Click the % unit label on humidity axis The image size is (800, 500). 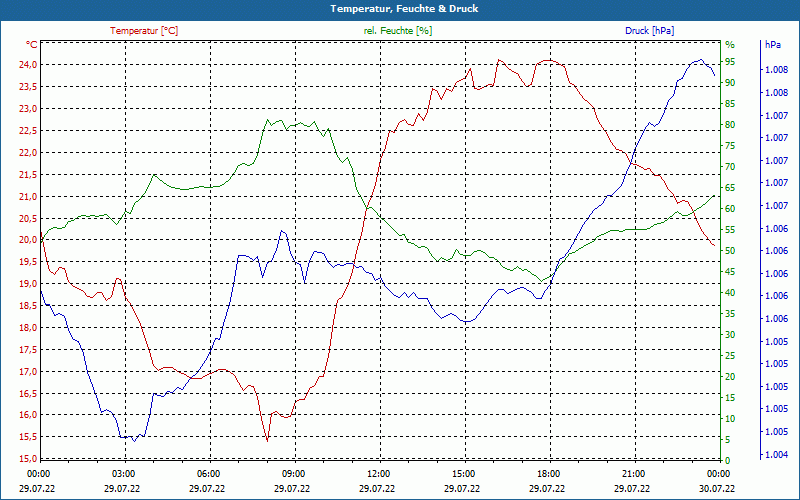[730, 45]
